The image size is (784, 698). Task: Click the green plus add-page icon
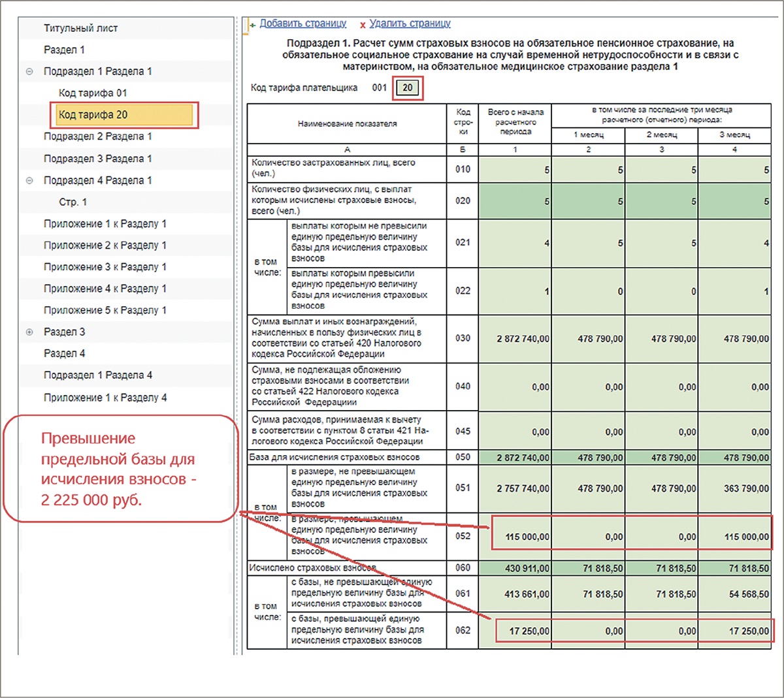tap(252, 25)
